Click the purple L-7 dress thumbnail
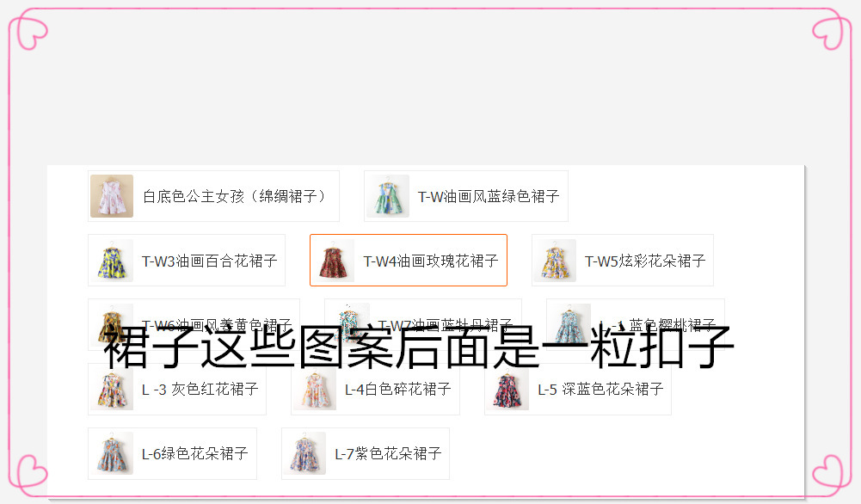This screenshot has width=861, height=504. click(306, 453)
